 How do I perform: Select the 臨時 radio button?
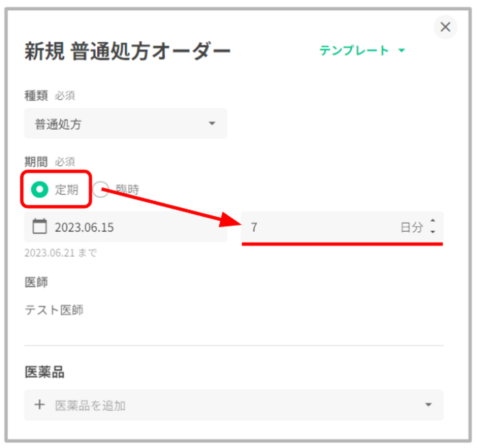pos(101,189)
